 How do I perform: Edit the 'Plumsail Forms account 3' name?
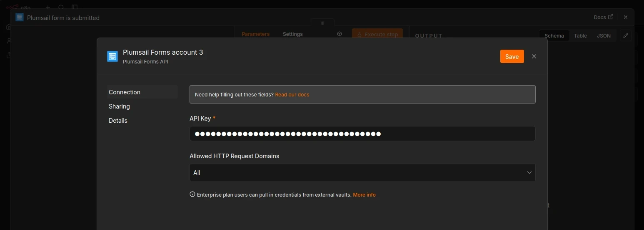point(163,52)
